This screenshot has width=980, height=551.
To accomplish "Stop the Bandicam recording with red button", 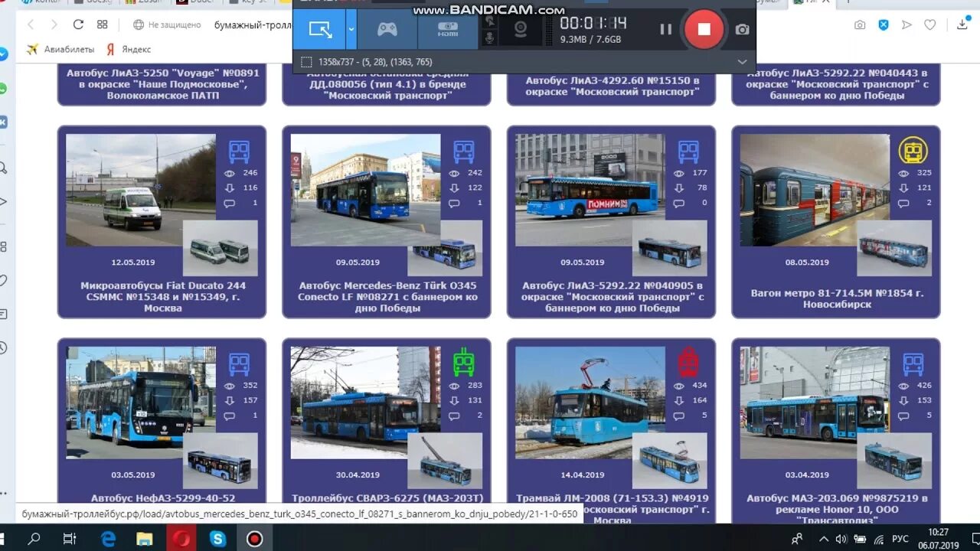I will 704,29.
